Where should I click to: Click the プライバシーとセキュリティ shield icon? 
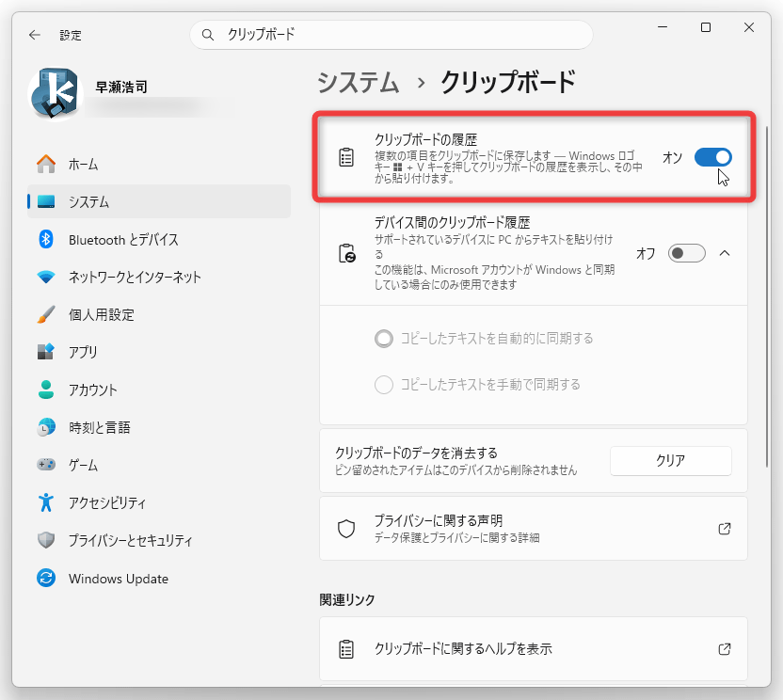[x=46, y=540]
